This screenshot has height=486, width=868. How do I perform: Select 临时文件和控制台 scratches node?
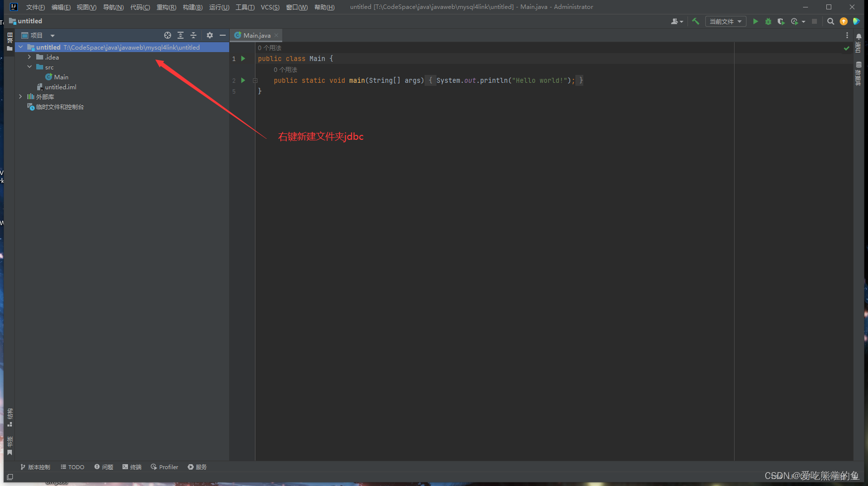coord(56,107)
